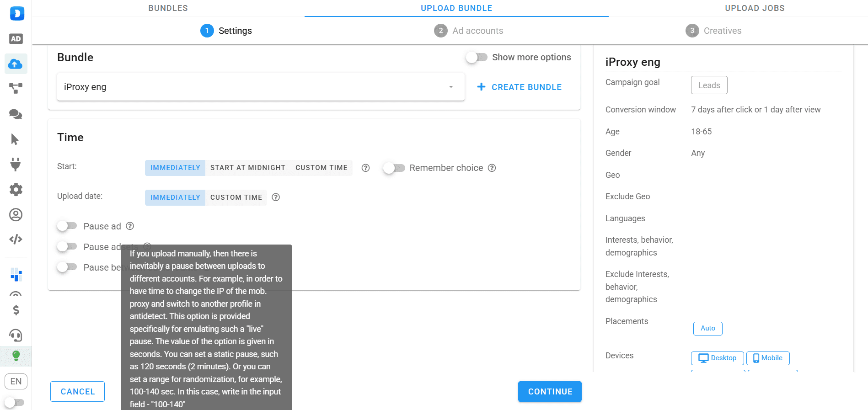
Task: Switch to the Upload Jobs tab
Action: (x=755, y=8)
